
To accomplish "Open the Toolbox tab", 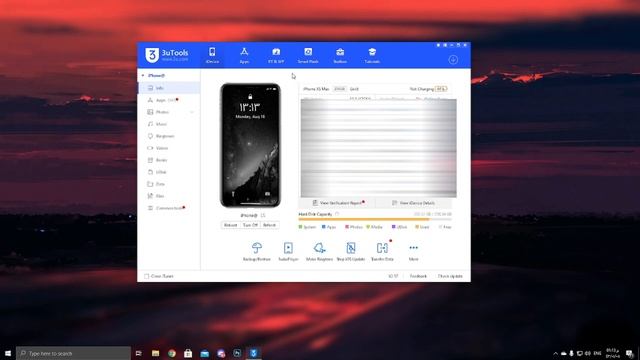I will (340, 56).
